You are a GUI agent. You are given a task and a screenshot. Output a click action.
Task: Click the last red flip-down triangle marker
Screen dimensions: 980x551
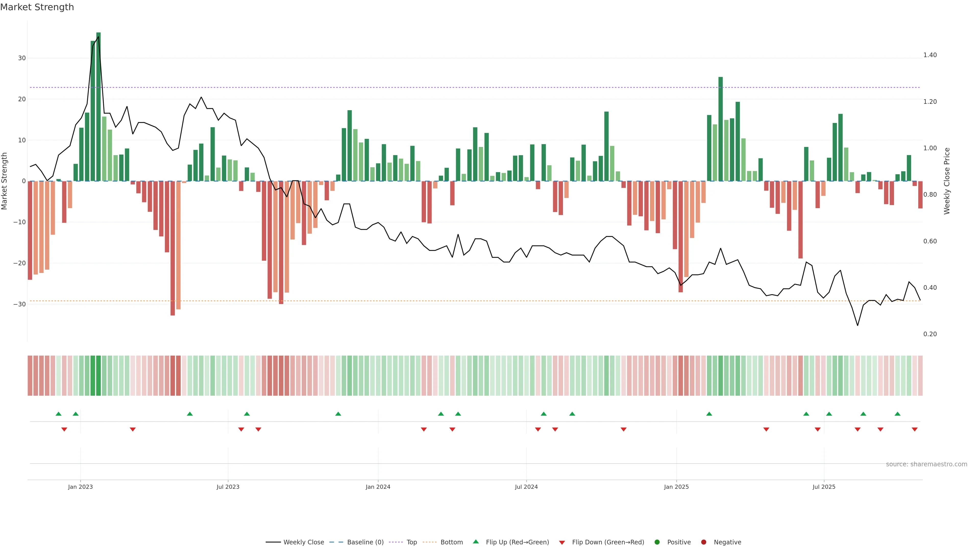point(915,429)
